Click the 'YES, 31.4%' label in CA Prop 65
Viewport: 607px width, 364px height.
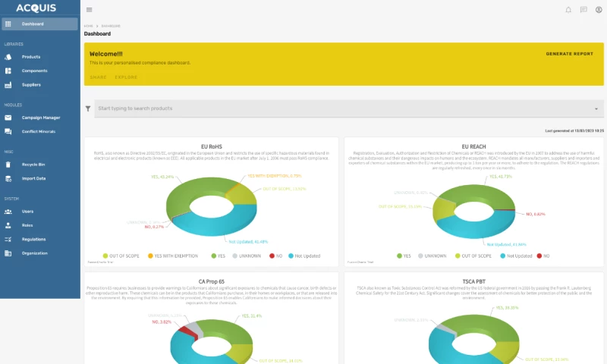click(252, 316)
